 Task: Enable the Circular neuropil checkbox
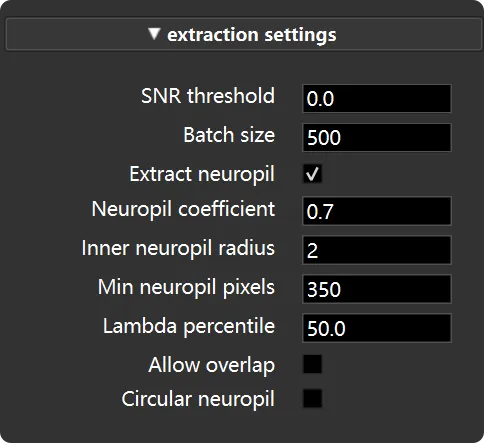(312, 398)
